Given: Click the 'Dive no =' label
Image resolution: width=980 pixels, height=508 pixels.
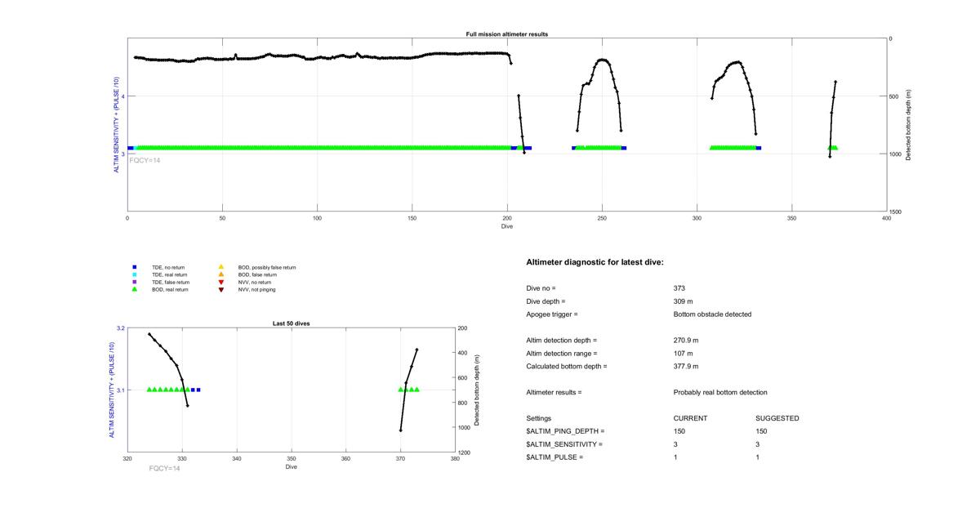Looking at the screenshot, I should tap(541, 288).
